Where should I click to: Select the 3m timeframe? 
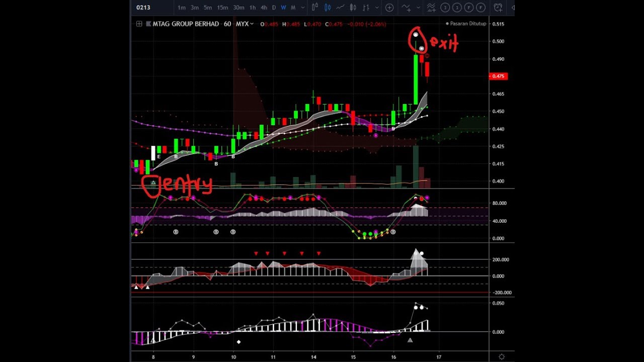point(195,8)
